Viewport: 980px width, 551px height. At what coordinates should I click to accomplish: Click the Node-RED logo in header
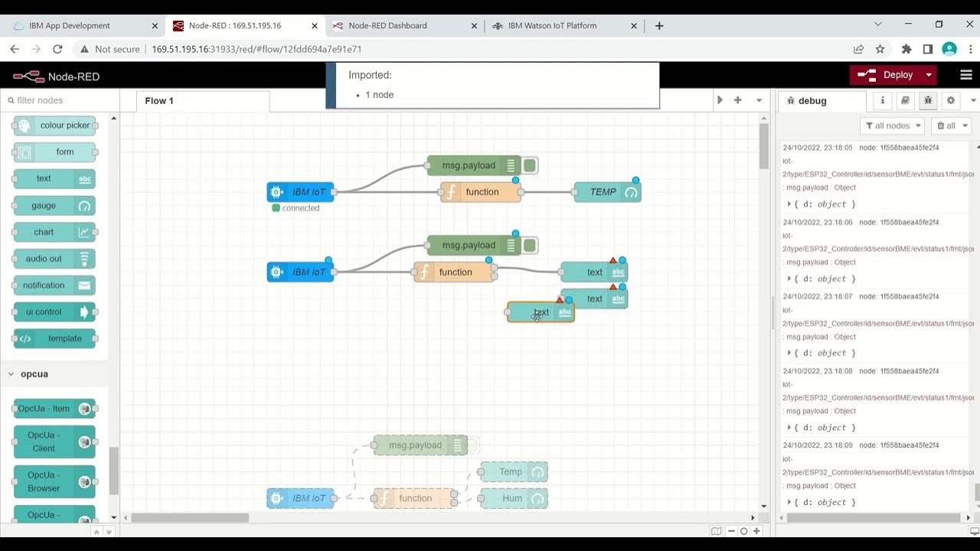[56, 76]
